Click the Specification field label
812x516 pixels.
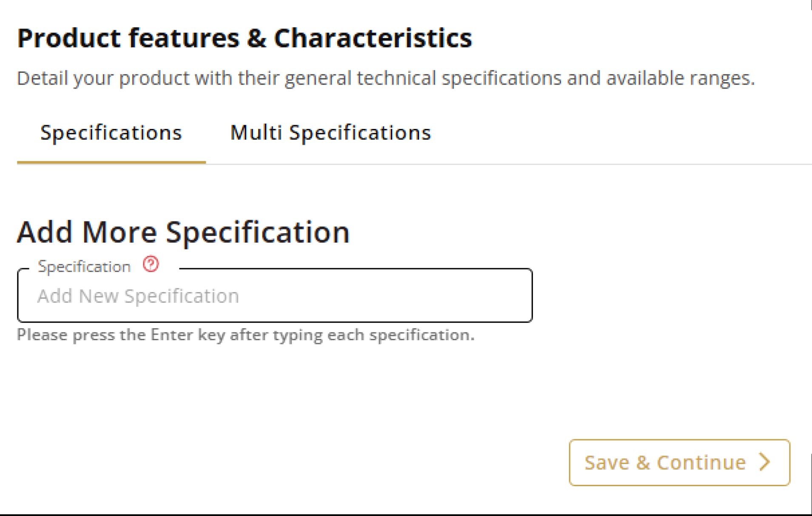click(x=84, y=267)
